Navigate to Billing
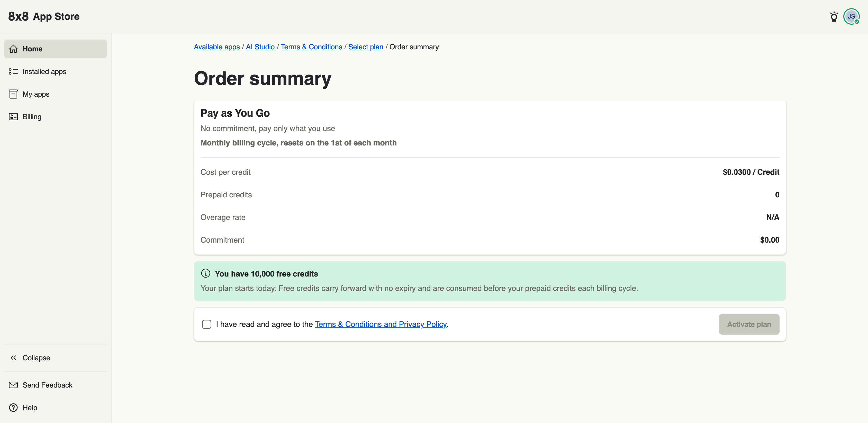Image resolution: width=868 pixels, height=423 pixels. (x=56, y=116)
